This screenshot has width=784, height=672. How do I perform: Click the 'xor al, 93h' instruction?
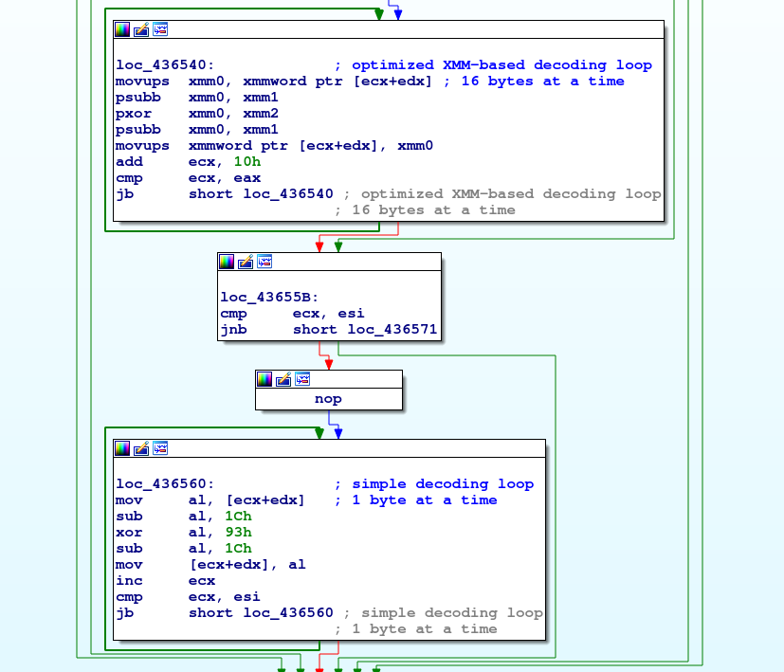[x=184, y=533]
